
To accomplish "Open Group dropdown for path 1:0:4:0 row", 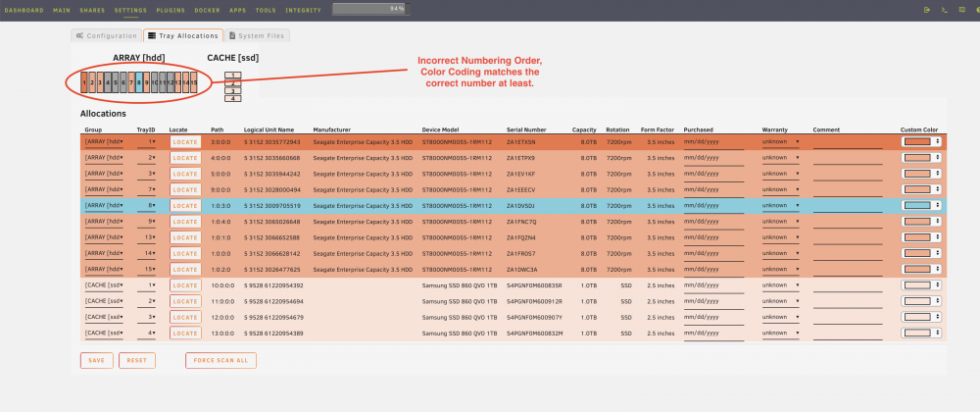I will pyautogui.click(x=104, y=222).
